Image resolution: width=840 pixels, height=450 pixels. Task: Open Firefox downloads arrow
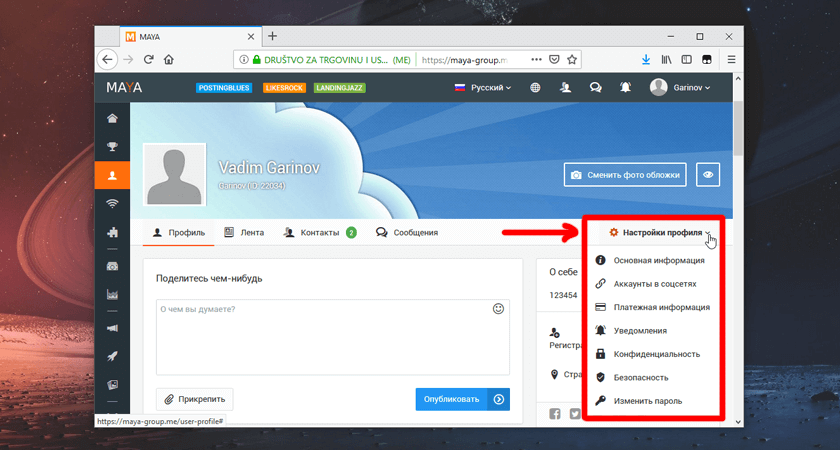[646, 59]
